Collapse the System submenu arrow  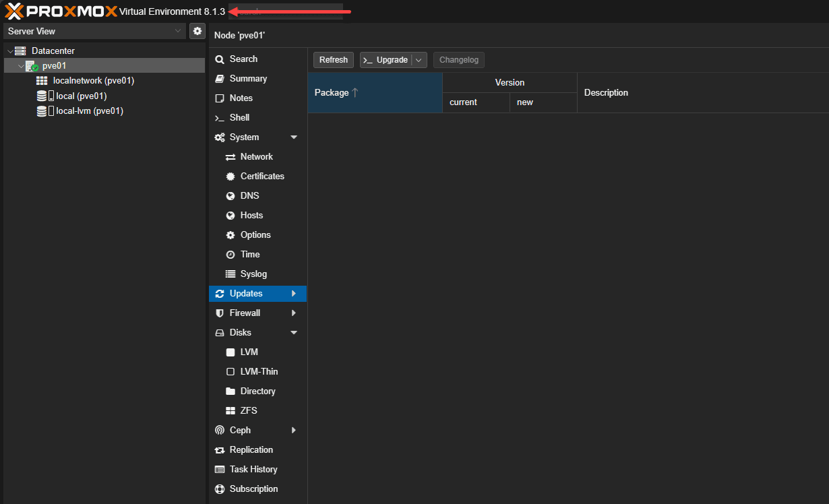point(294,137)
